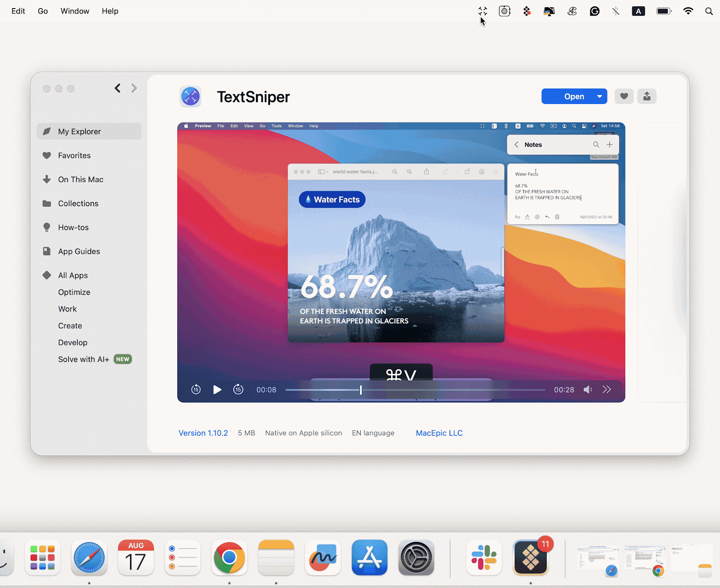Play the TextSniper preview video
Image resolution: width=720 pixels, height=588 pixels.
click(217, 389)
